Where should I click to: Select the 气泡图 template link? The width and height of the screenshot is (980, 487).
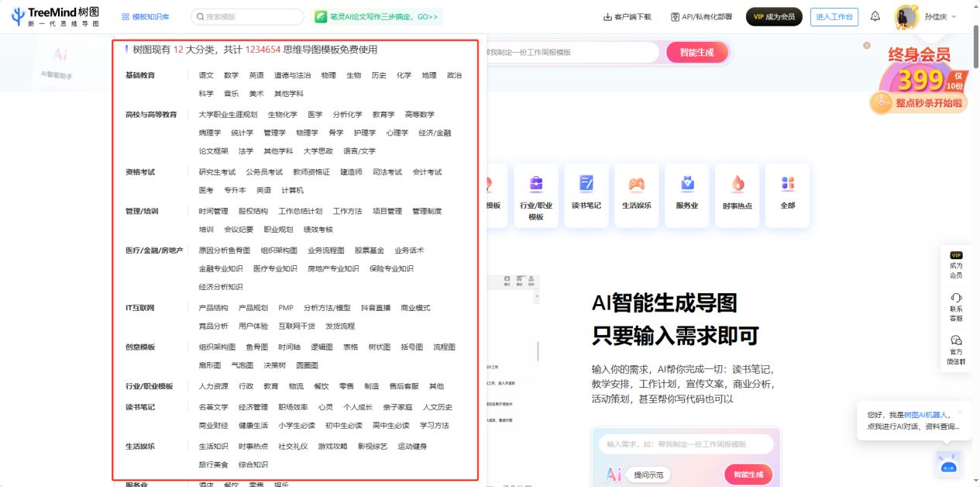click(x=242, y=365)
